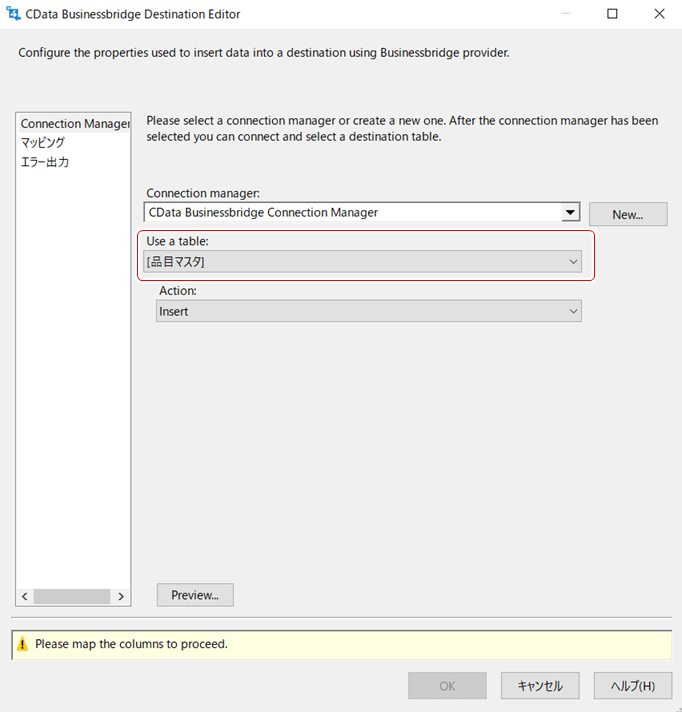Screen dimensions: 682x712
Task: Expand the Action dropdown showing Insert
Action: (369, 311)
